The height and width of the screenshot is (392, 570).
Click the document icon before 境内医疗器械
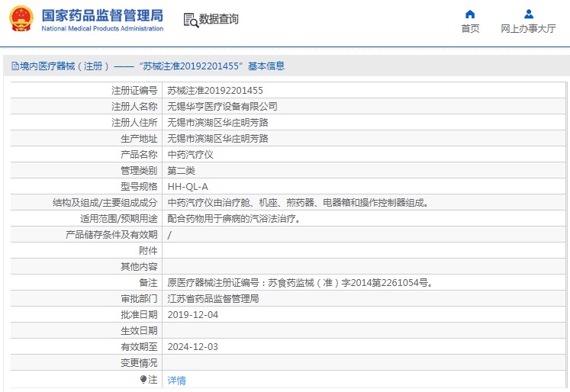pyautogui.click(x=15, y=66)
